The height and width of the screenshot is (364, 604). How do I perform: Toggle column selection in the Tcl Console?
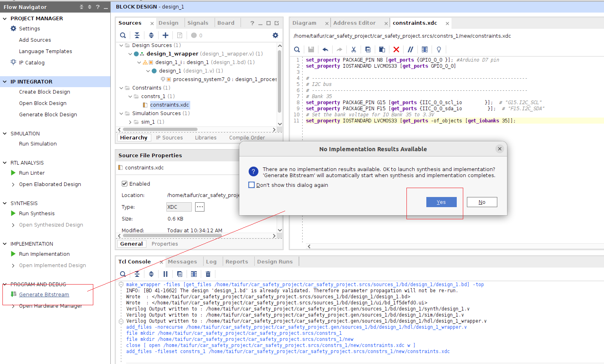tap(194, 274)
